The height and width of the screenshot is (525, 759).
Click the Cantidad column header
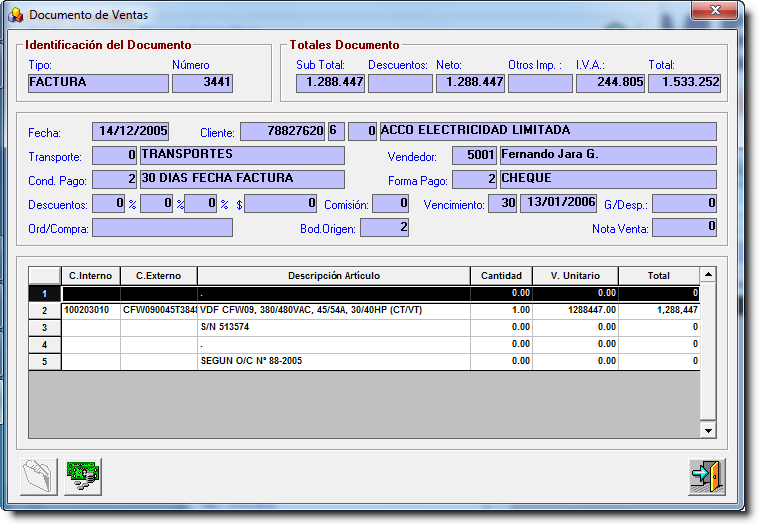501,276
